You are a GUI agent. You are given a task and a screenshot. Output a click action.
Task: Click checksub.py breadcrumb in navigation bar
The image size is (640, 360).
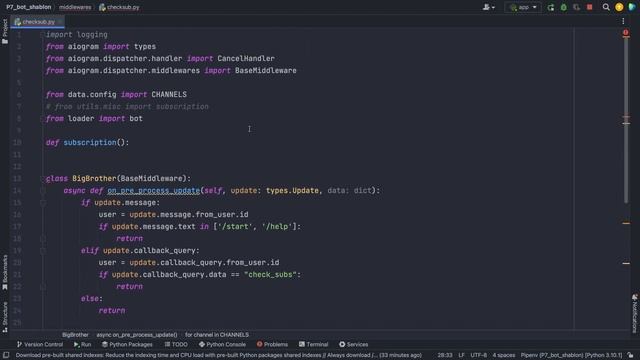119,7
